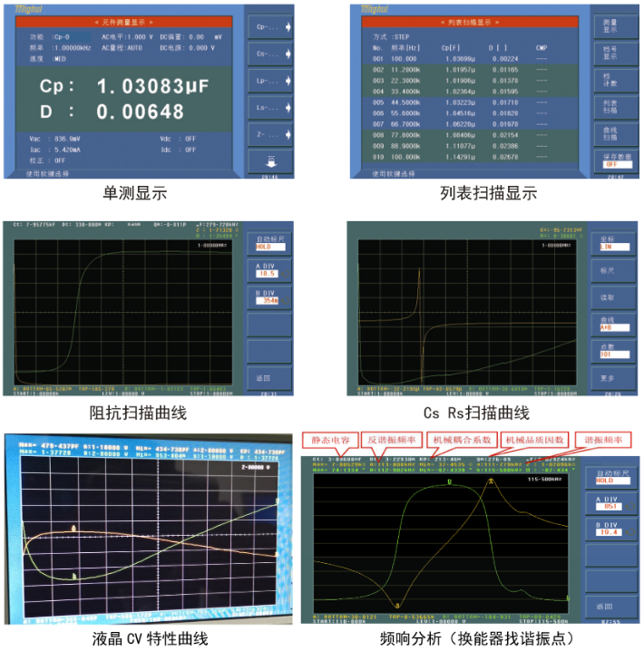Screen dimensions: 644x651
Task: Expand the Z-... parameter softkey arrow
Action: [288, 134]
